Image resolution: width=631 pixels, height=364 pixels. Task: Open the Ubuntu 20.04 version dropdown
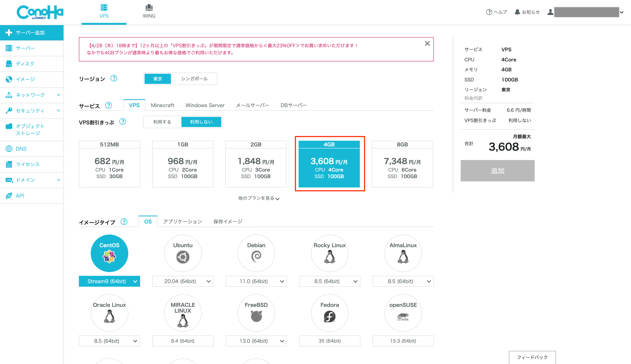pos(183,281)
